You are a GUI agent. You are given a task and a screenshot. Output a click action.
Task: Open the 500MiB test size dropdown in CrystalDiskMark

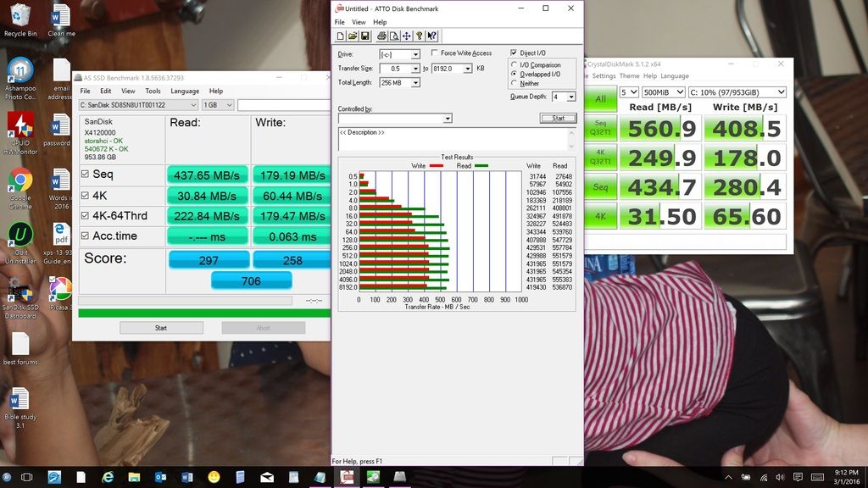(663, 92)
